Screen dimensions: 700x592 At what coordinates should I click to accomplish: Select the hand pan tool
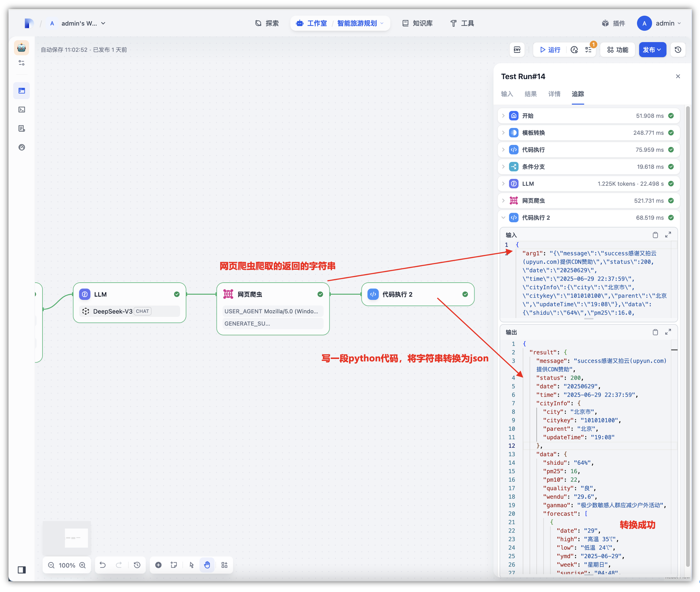[207, 565]
